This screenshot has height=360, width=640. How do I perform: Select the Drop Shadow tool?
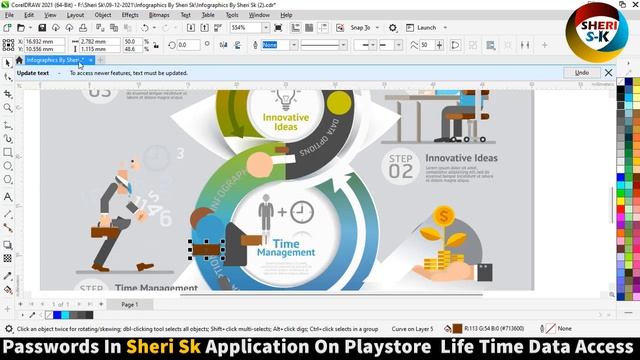point(7,245)
